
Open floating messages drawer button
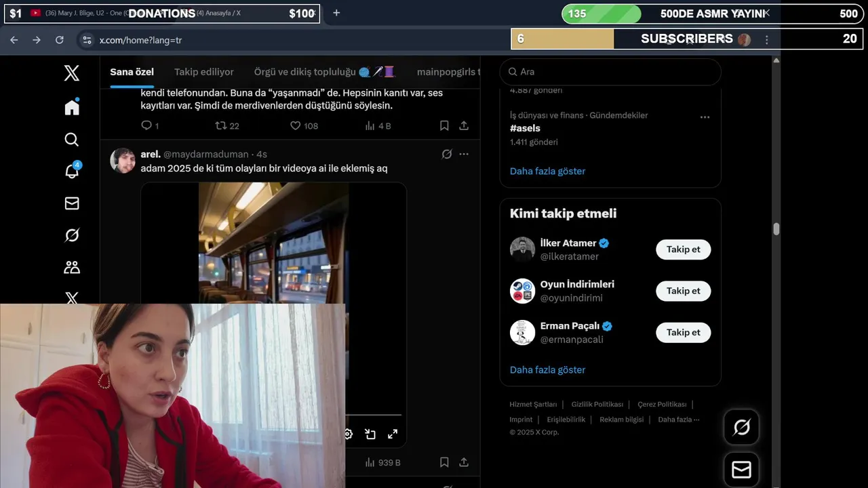(x=741, y=470)
